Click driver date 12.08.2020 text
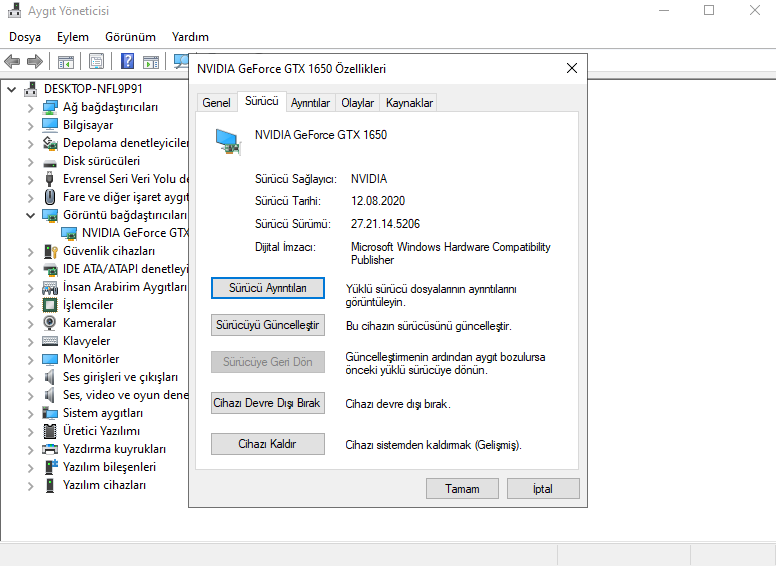 point(378,201)
